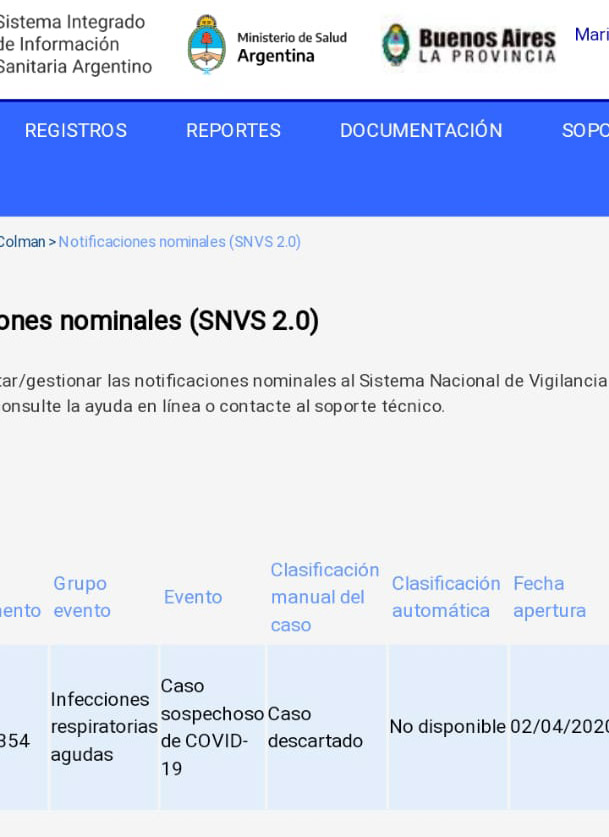Click the Sistema Integrado de Información Sanitaria title
Viewport: 609px width, 837px height.
75,45
